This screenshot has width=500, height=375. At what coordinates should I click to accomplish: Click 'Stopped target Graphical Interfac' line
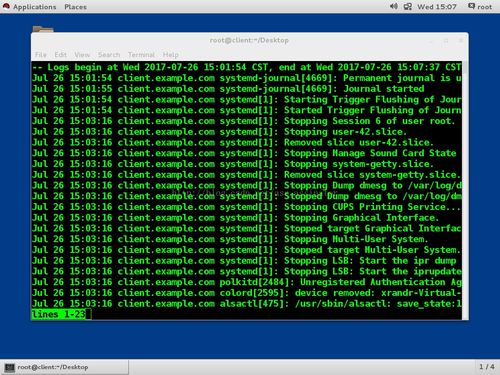[x=247, y=228]
